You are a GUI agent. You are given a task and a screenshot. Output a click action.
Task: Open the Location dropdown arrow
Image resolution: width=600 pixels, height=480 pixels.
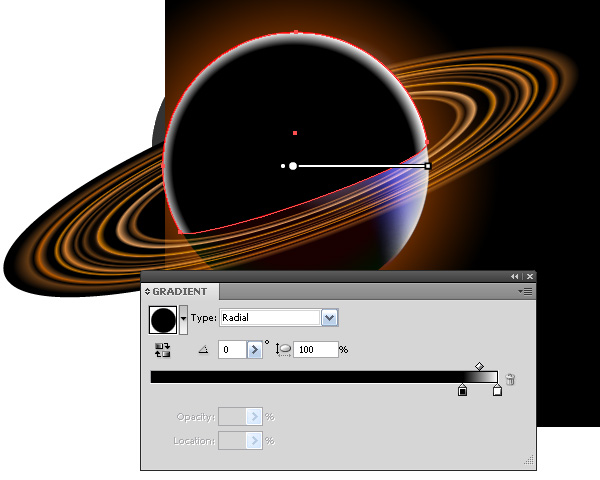point(254,441)
